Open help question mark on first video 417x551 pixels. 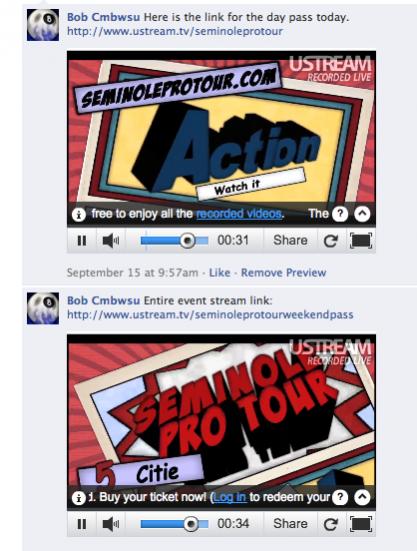(x=340, y=214)
